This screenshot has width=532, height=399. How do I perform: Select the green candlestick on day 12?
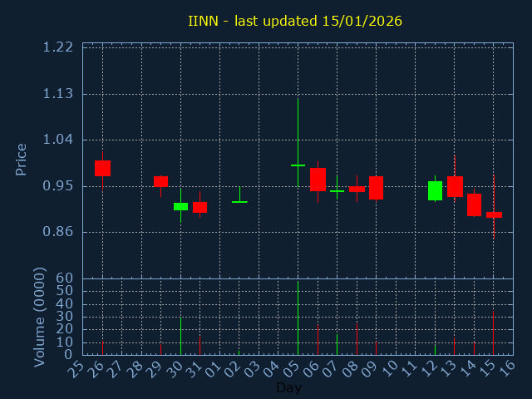[x=435, y=190]
